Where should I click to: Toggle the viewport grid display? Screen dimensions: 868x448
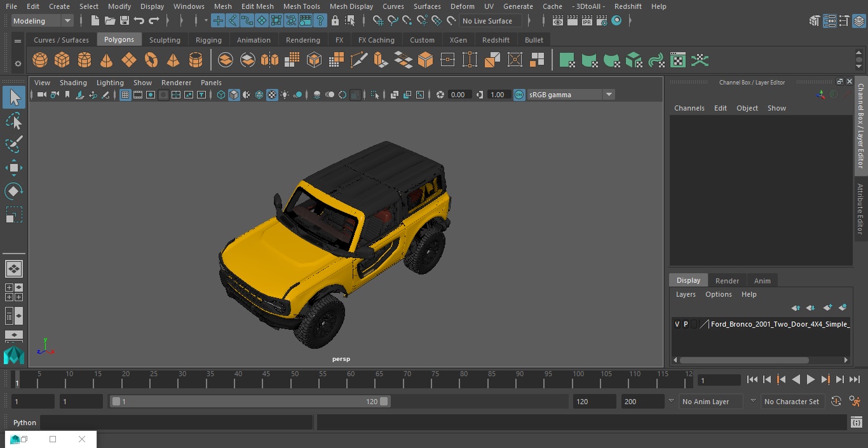coord(125,95)
